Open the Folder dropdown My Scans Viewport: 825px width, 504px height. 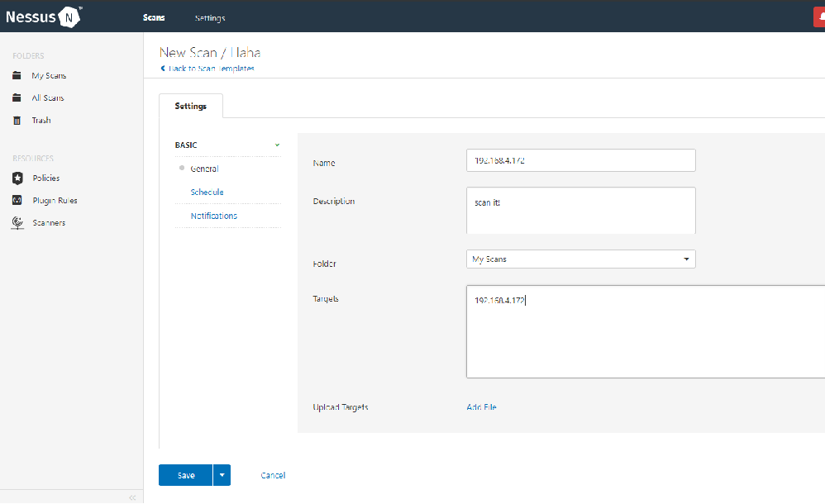[x=581, y=259]
